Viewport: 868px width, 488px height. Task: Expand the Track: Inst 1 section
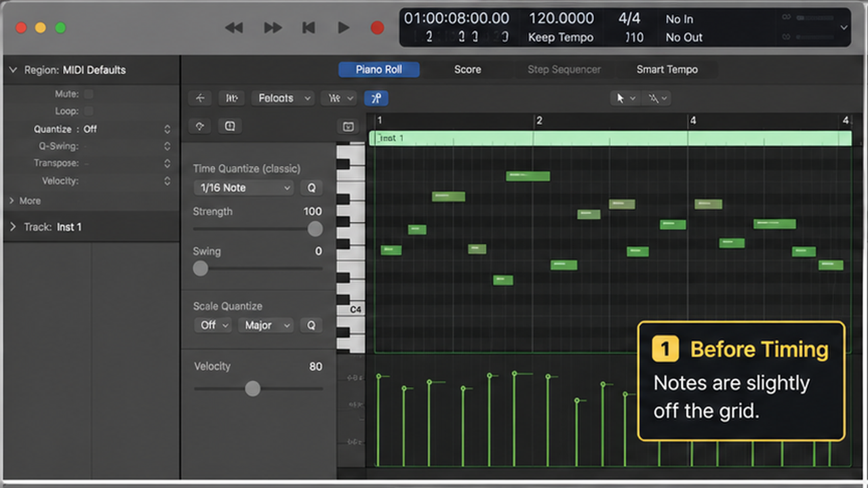point(12,227)
